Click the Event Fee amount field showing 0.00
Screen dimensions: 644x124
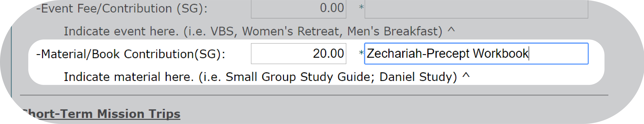[298, 9]
